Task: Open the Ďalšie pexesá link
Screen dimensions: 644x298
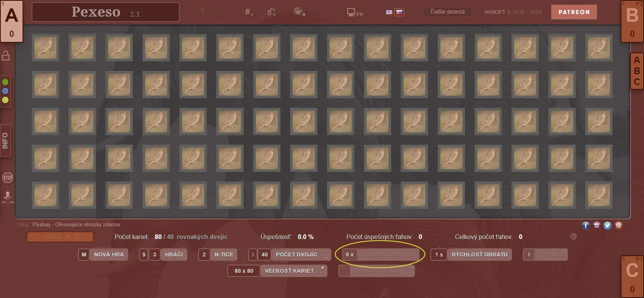Action: [x=447, y=12]
